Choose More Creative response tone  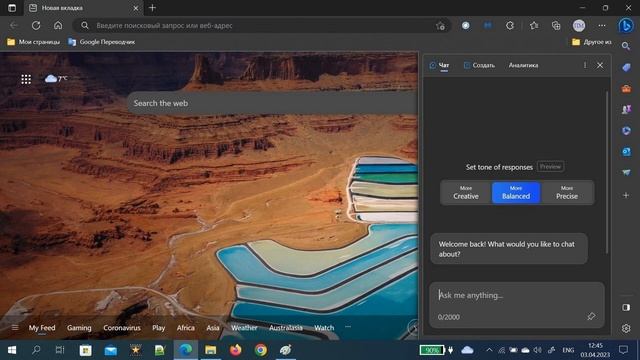coord(466,193)
